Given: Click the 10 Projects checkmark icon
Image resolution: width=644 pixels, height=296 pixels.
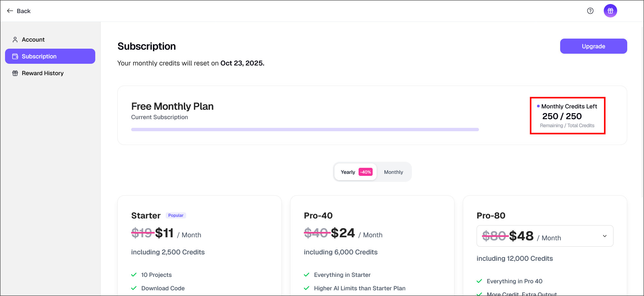Looking at the screenshot, I should point(134,275).
